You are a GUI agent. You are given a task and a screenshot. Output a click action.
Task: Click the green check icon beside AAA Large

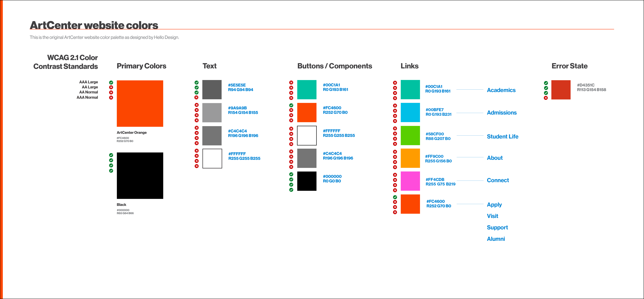tap(111, 82)
